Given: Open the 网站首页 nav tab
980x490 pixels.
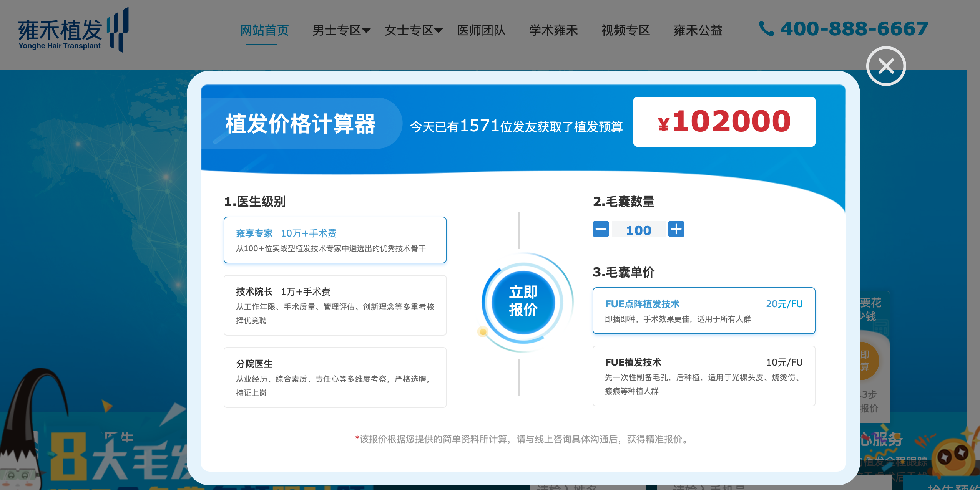Looking at the screenshot, I should click(264, 30).
